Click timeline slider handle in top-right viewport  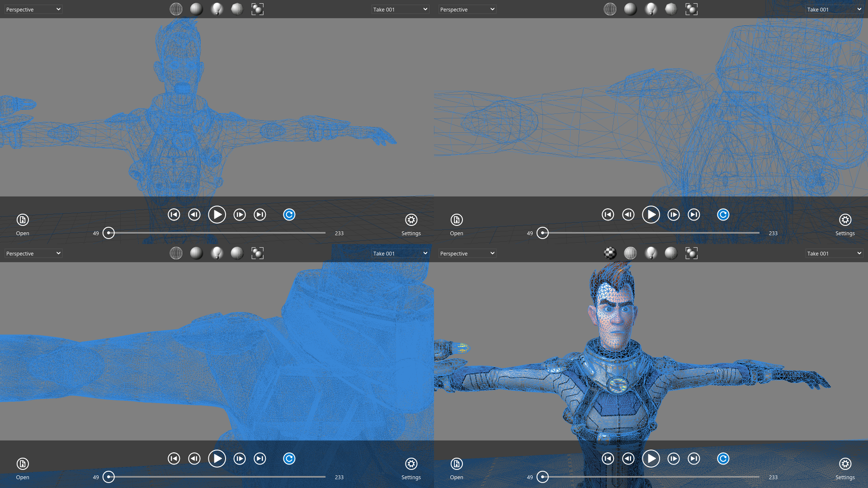(x=542, y=233)
